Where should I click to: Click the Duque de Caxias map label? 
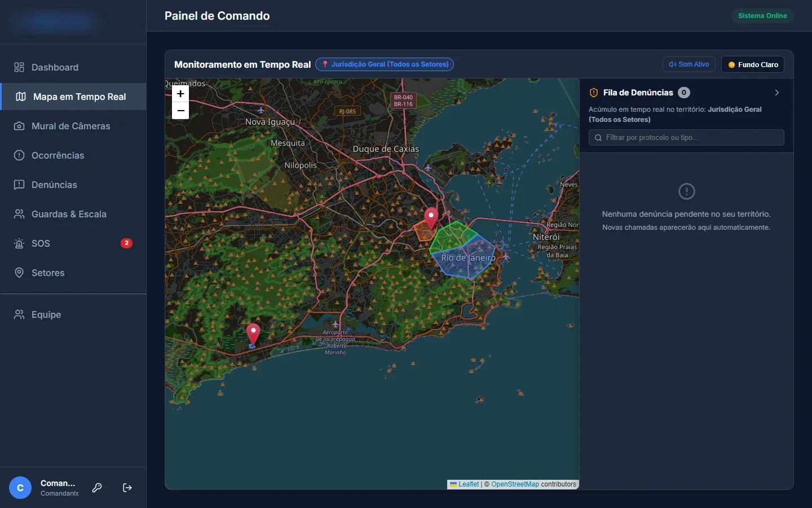tap(386, 149)
